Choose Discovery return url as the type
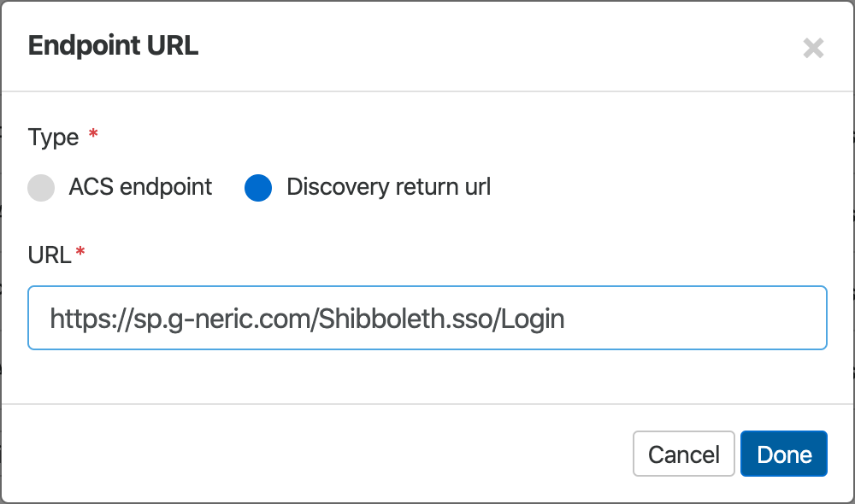Screen dimensions: 855x504 coord(258,187)
